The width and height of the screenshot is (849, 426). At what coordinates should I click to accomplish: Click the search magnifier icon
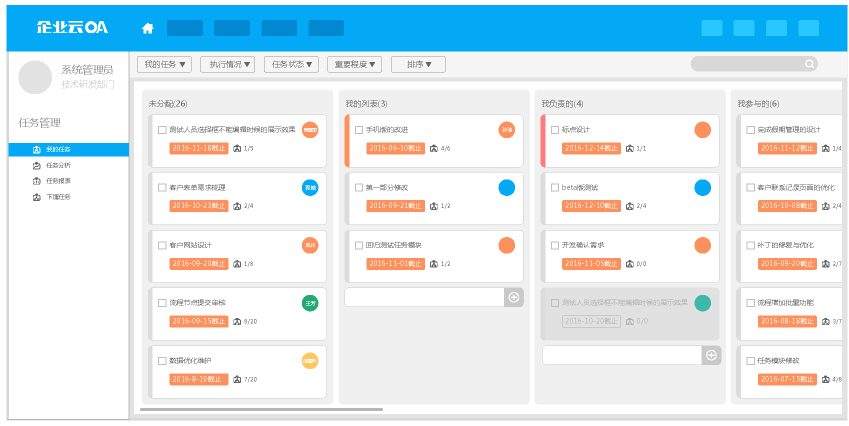(810, 64)
